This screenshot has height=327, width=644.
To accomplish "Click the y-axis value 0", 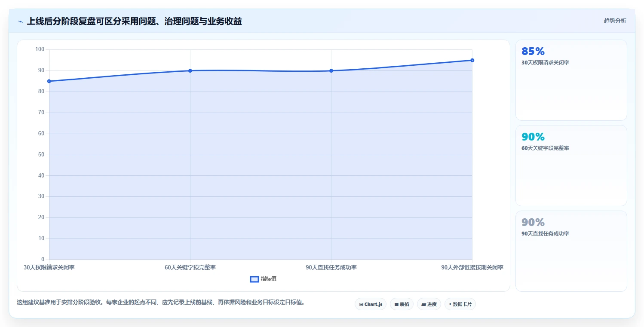I will click(43, 259).
